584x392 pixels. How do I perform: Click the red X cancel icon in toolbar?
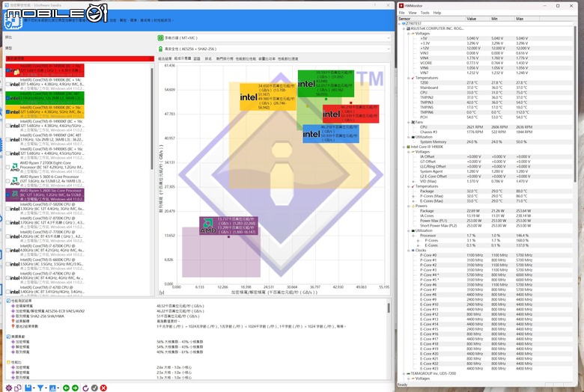pyautogui.click(x=103, y=388)
